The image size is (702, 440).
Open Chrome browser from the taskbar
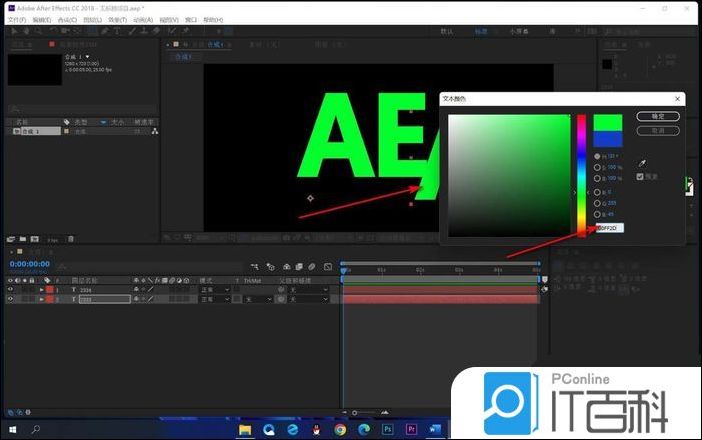pyautogui.click(x=340, y=429)
